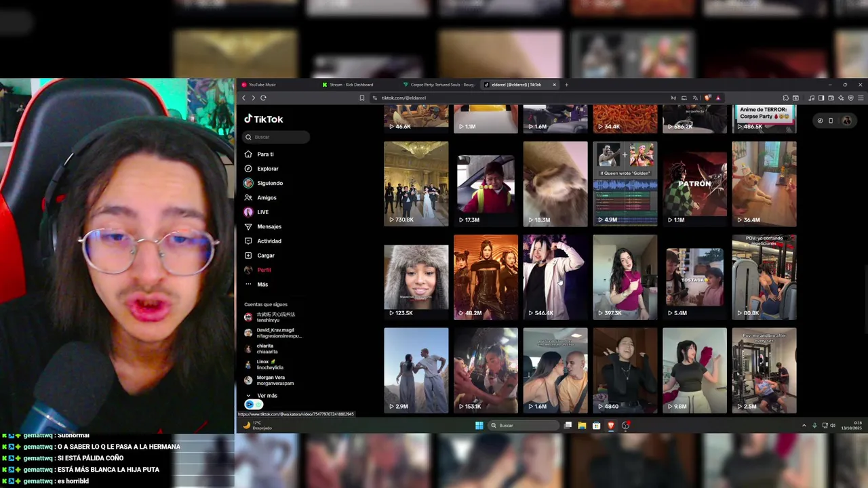The image size is (868, 488).
Task: Open video with 36.4M views
Action: pyautogui.click(x=764, y=184)
